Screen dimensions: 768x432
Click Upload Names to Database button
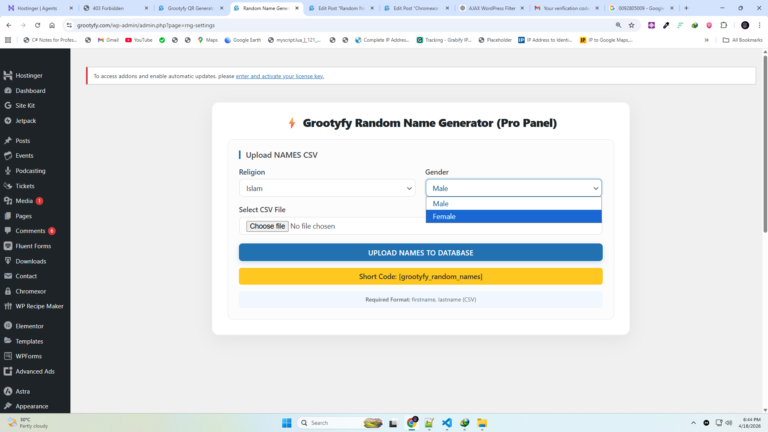tap(421, 253)
